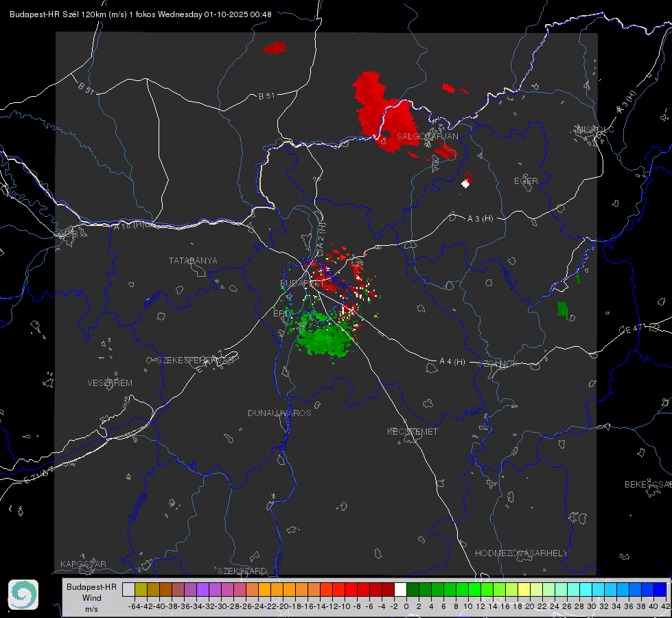Click the TATABANYA city label
This screenshot has width=672, height=618.
coord(193,261)
